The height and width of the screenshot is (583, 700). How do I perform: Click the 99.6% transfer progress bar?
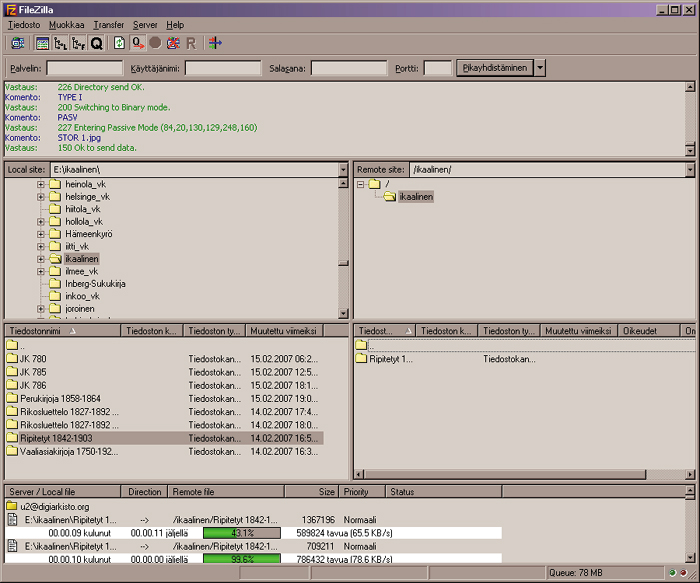point(242,559)
